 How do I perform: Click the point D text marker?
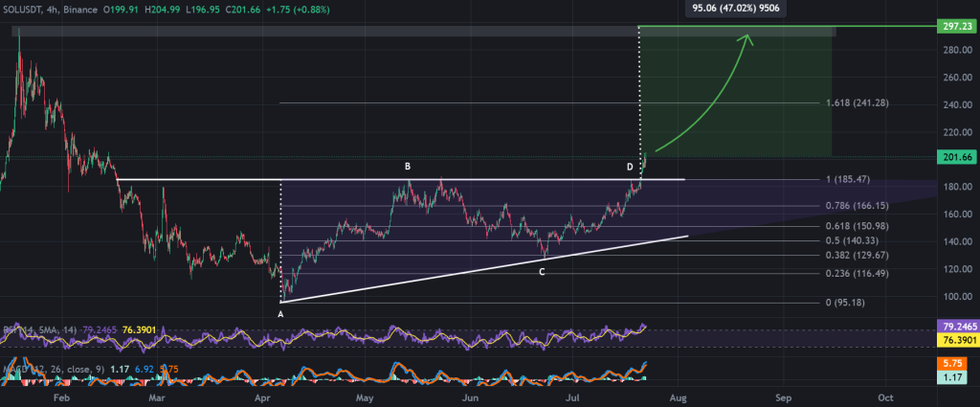click(x=630, y=167)
